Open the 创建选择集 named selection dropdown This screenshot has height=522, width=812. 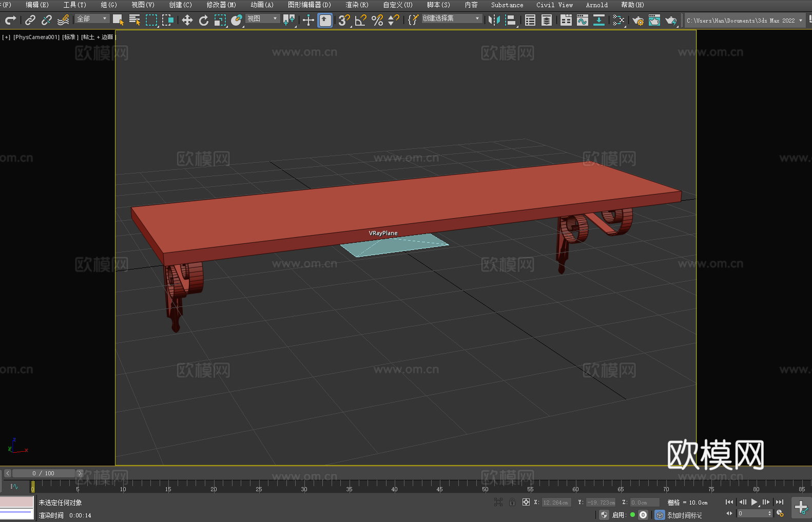[452, 18]
